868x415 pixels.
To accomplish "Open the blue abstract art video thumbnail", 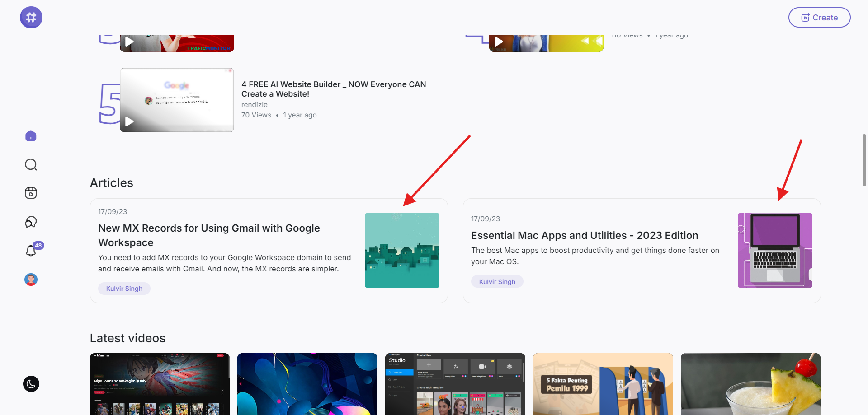I will [307, 384].
